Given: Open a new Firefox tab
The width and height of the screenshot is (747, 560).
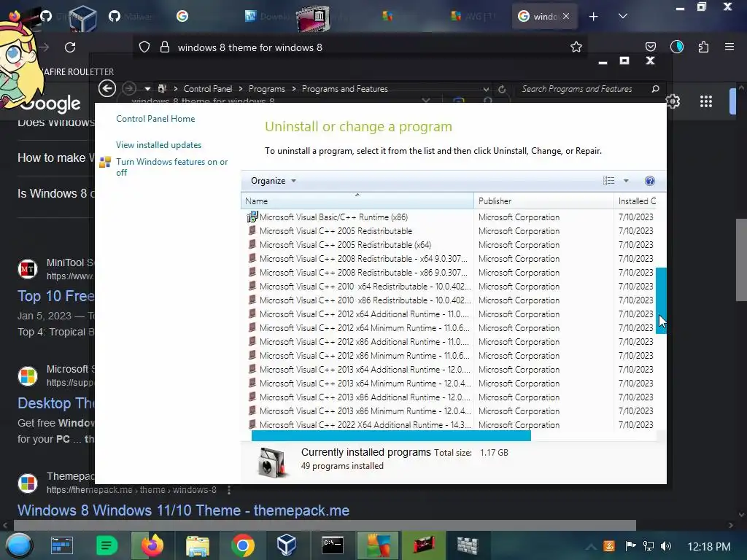Looking at the screenshot, I should click(593, 17).
